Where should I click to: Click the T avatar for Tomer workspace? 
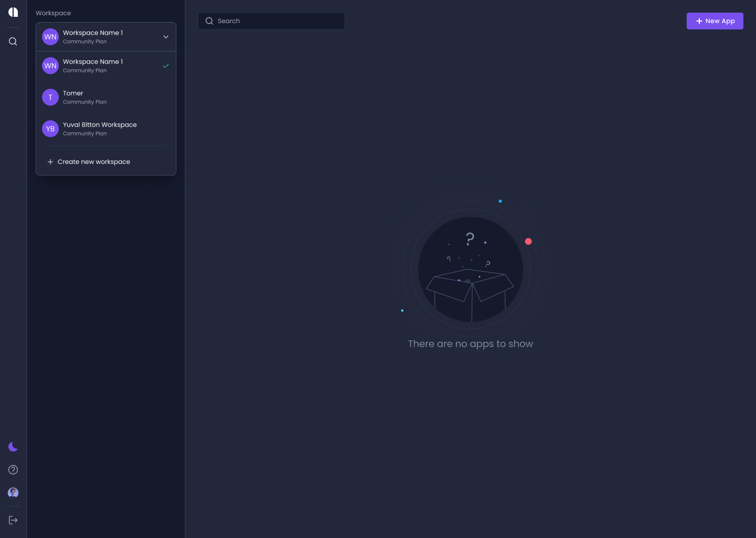click(x=50, y=97)
